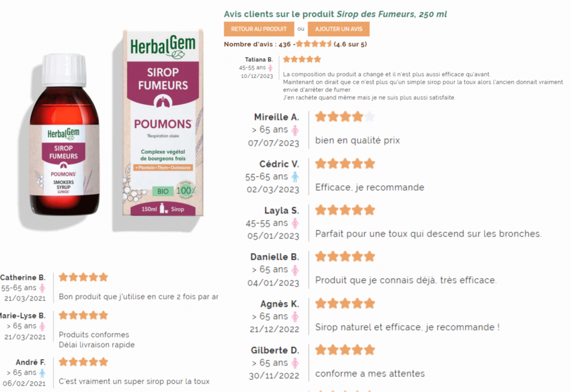
Task: Click the blue male icon under André F.
Action: click(42, 372)
